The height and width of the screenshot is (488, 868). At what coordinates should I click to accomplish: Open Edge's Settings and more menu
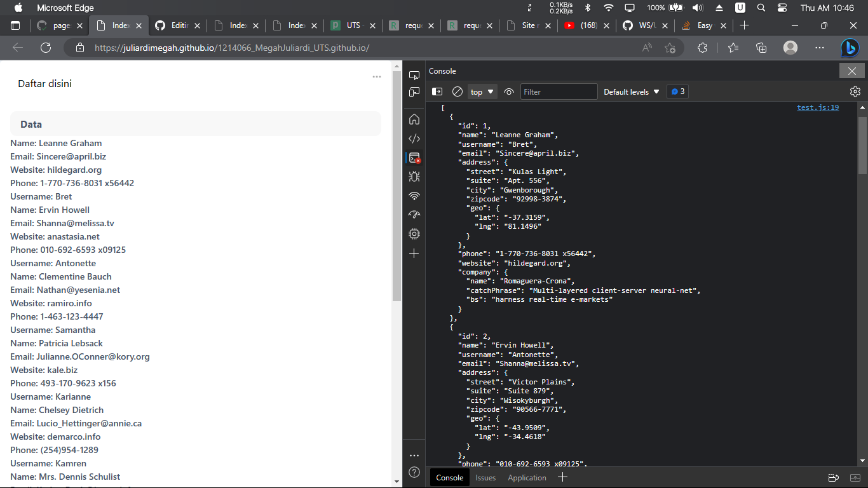pos(819,48)
